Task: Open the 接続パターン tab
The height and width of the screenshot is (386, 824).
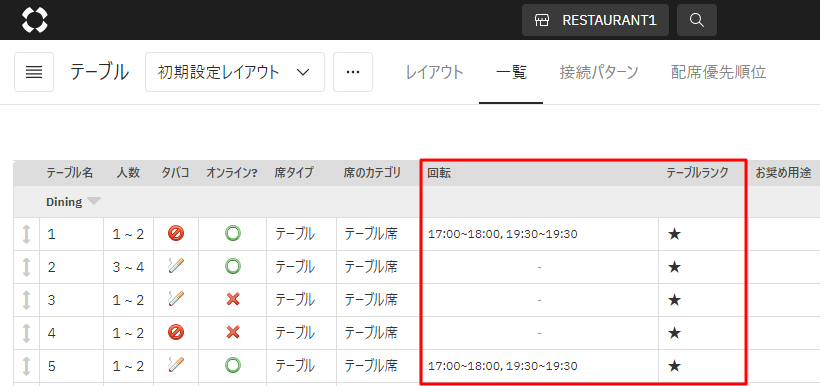Action: pos(599,72)
